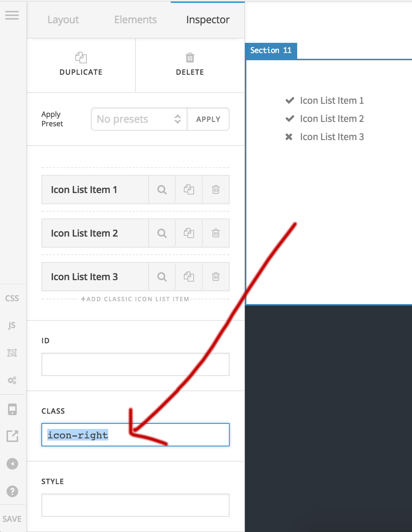The height and width of the screenshot is (532, 412).
Task: Switch to the Layout tab
Action: 63,20
